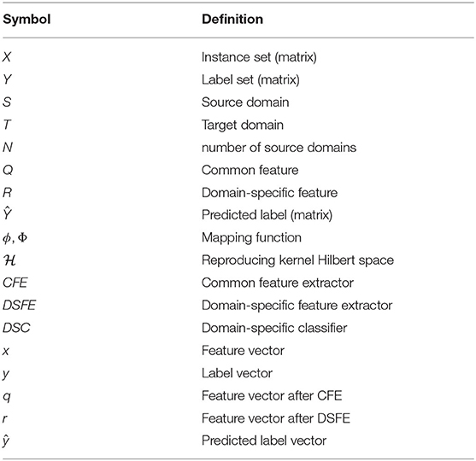Select Domain-specific feature extractor text
The image size is (476, 461).
pos(297,306)
